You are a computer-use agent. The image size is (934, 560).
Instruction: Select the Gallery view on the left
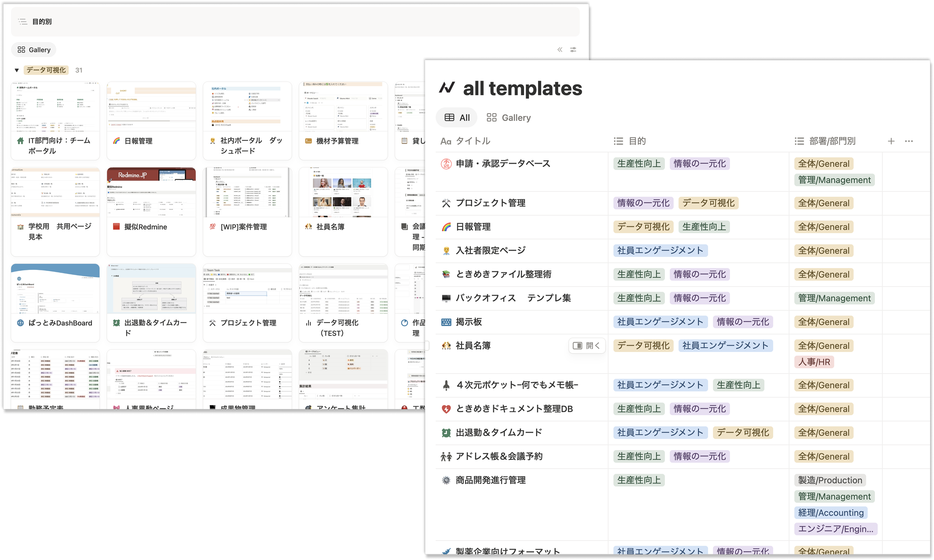point(34,50)
